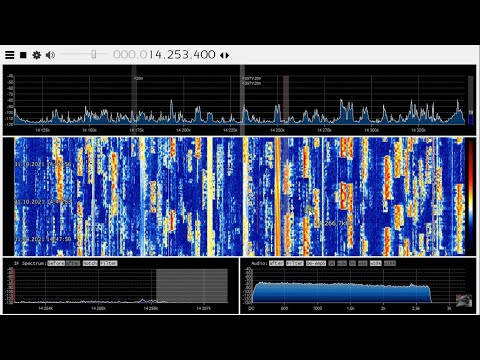Tune to 14.325k on frequency axis
This screenshot has height=360, width=480.
418,130
